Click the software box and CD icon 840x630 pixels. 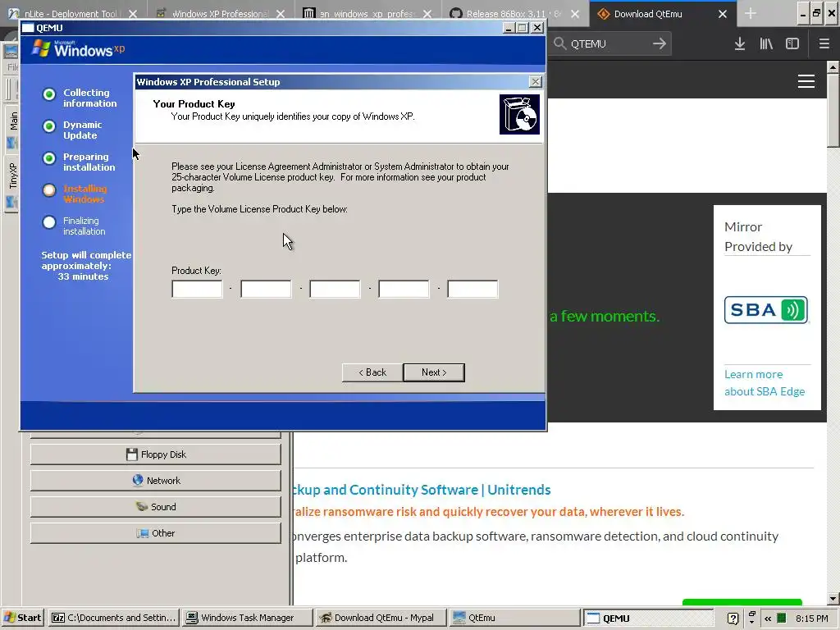pyautogui.click(x=519, y=114)
